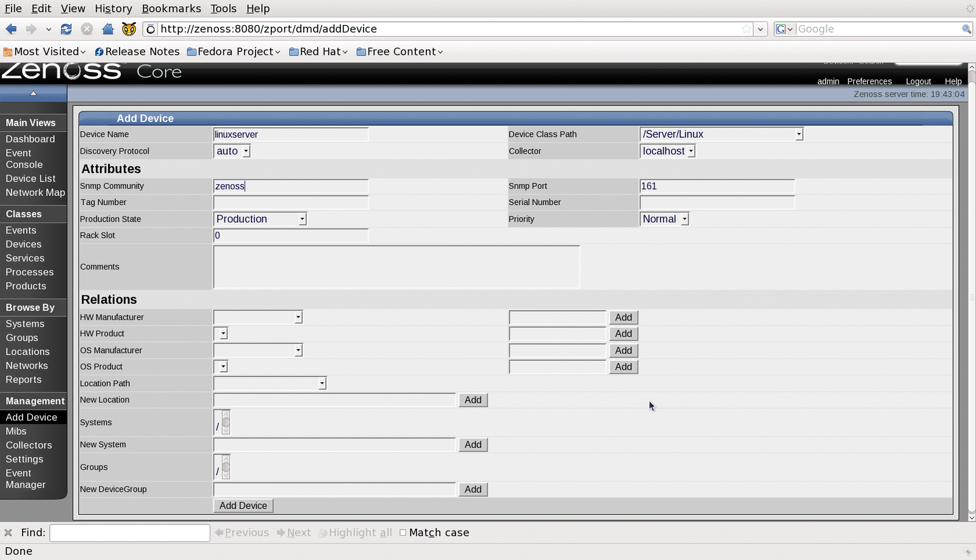Open the Collectors link under Management
976x560 pixels.
[29, 445]
